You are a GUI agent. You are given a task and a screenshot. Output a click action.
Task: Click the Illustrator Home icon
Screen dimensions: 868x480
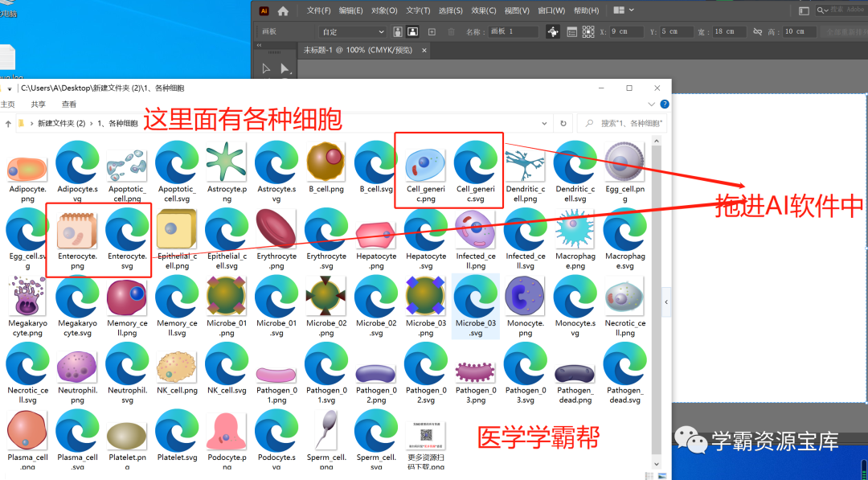pyautogui.click(x=283, y=10)
